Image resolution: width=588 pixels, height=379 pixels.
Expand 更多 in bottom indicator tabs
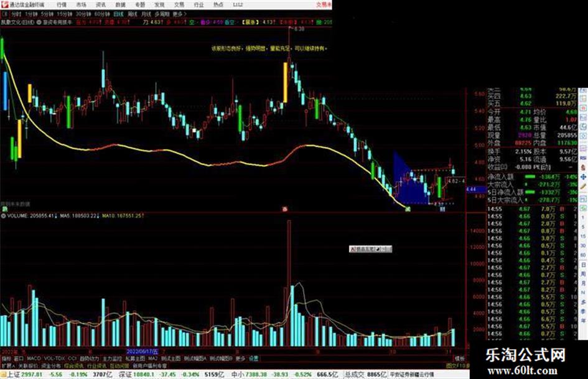240,358
